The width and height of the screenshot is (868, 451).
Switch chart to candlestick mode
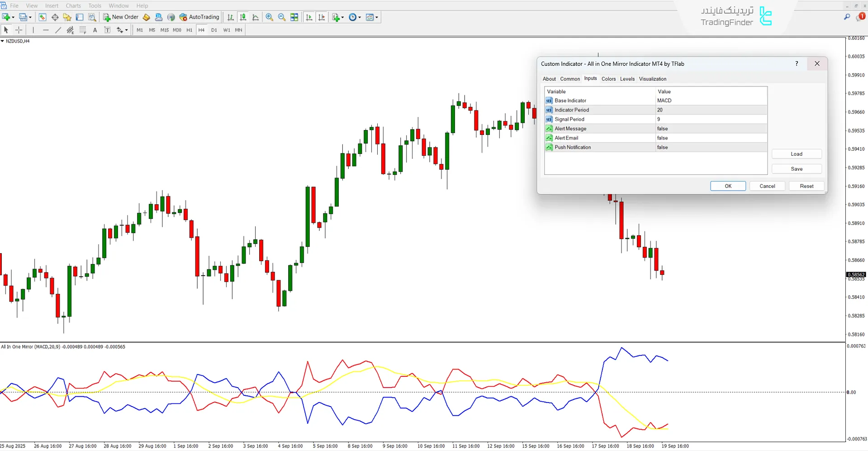(243, 17)
